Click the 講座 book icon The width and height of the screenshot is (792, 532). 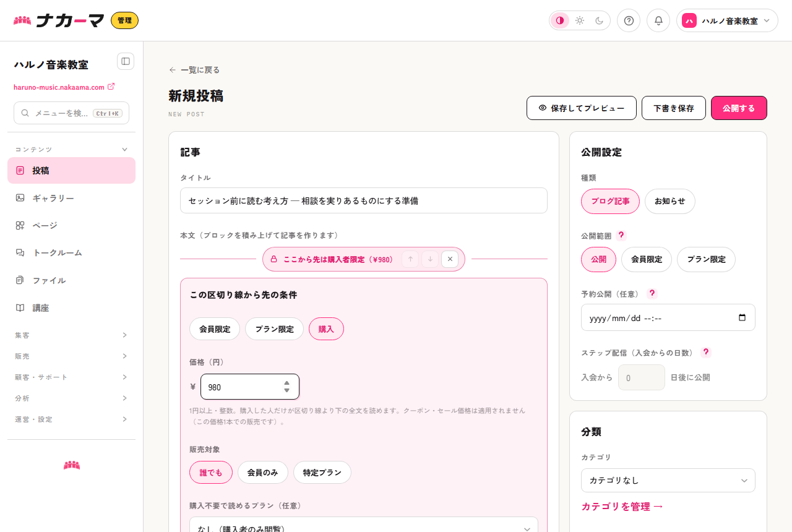[x=20, y=307]
